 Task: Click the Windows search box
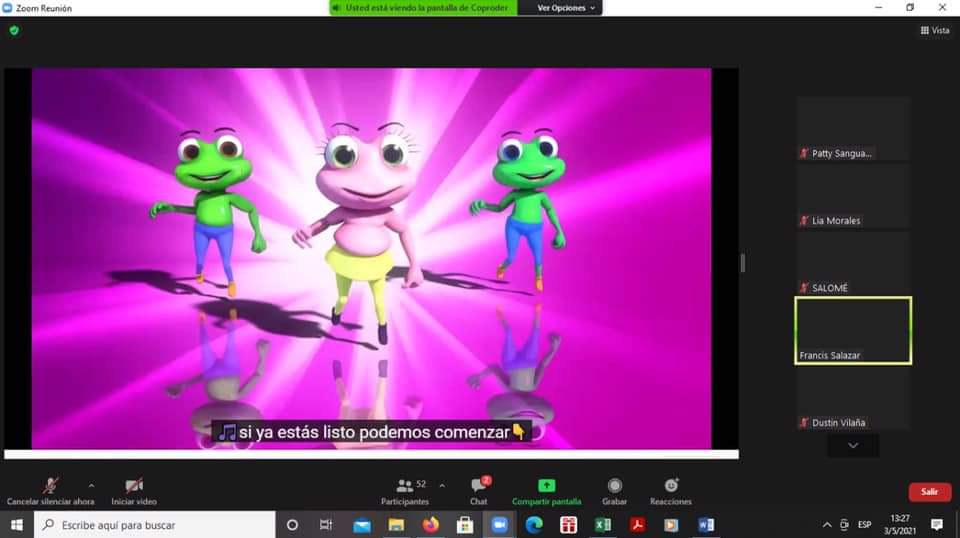[x=155, y=525]
